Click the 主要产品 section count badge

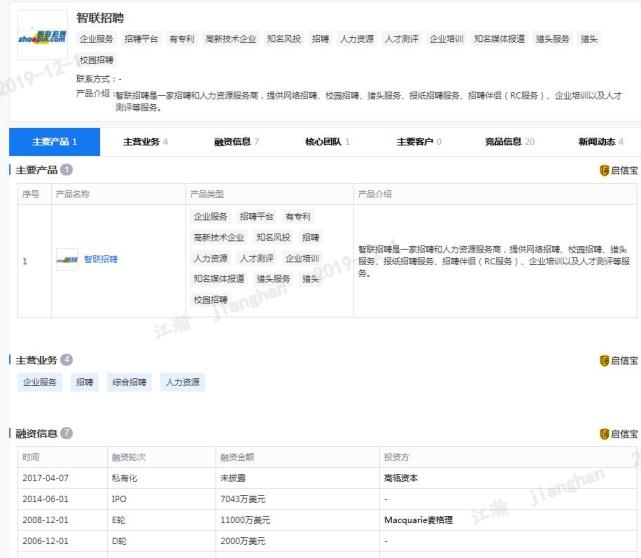pos(67,170)
